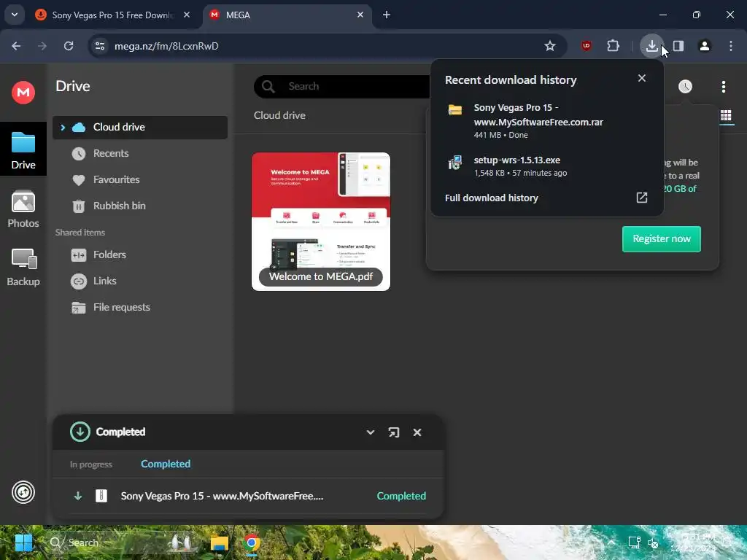Image resolution: width=747 pixels, height=560 pixels.
Task: Open shared Folders
Action: pos(109,254)
